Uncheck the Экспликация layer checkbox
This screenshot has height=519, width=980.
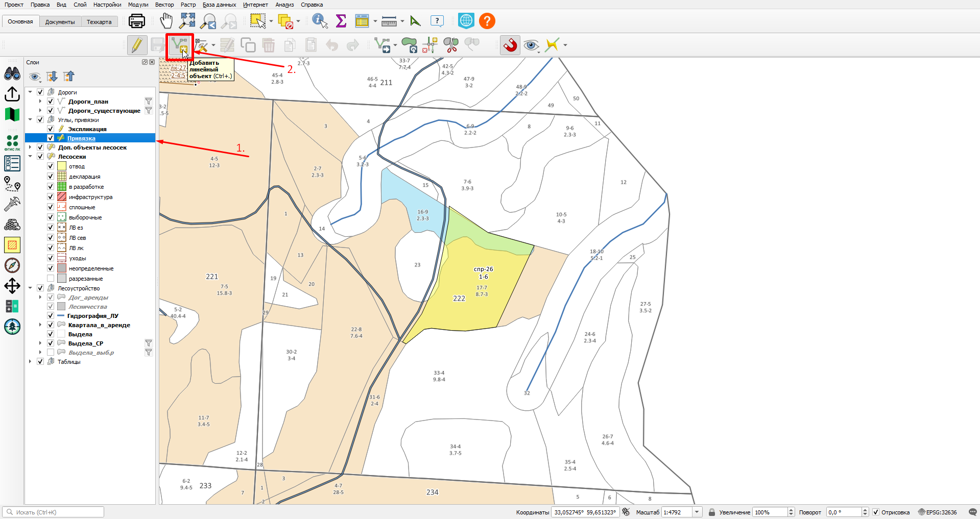(51, 129)
